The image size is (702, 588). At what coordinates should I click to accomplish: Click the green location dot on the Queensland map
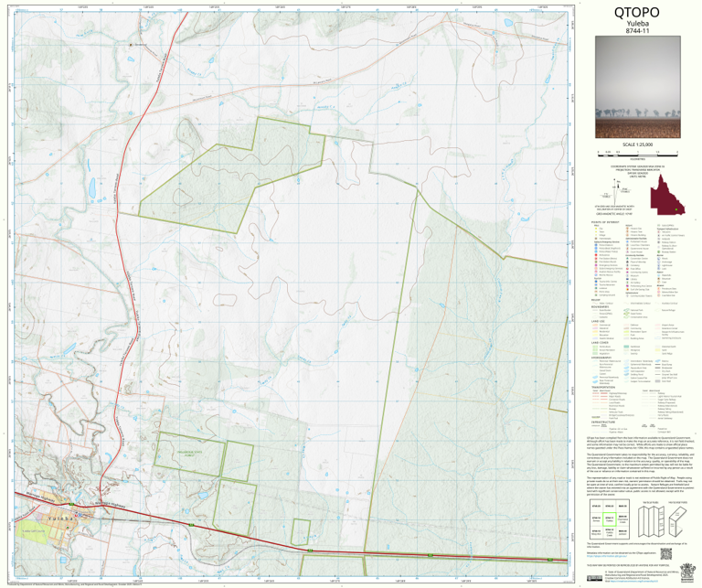click(676, 209)
